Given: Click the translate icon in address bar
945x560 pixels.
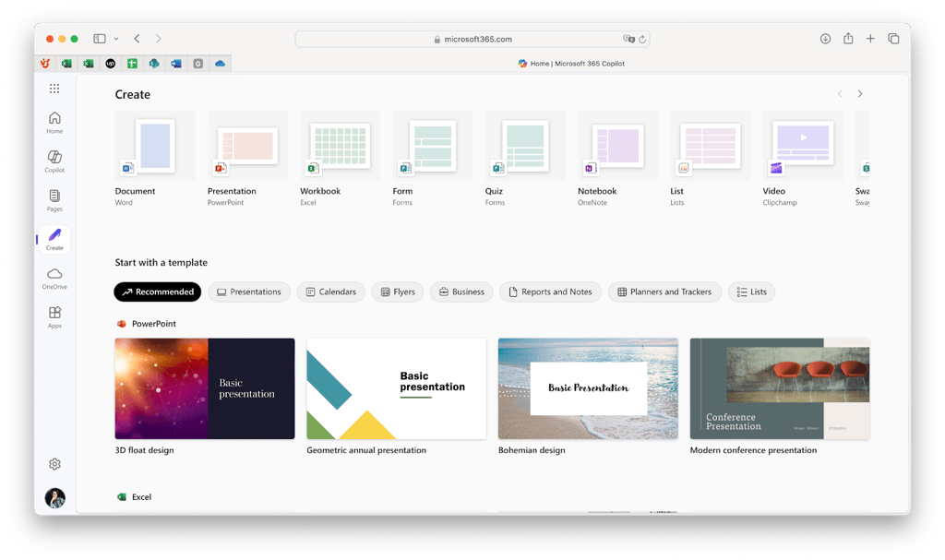Looking at the screenshot, I should point(628,39).
